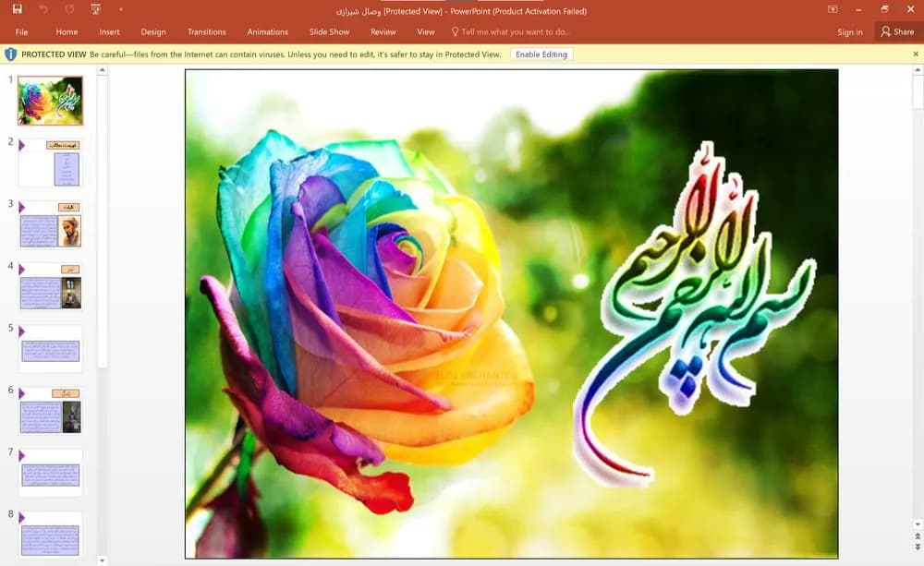Start the slideshow from the Quick Access icon

tap(95, 9)
